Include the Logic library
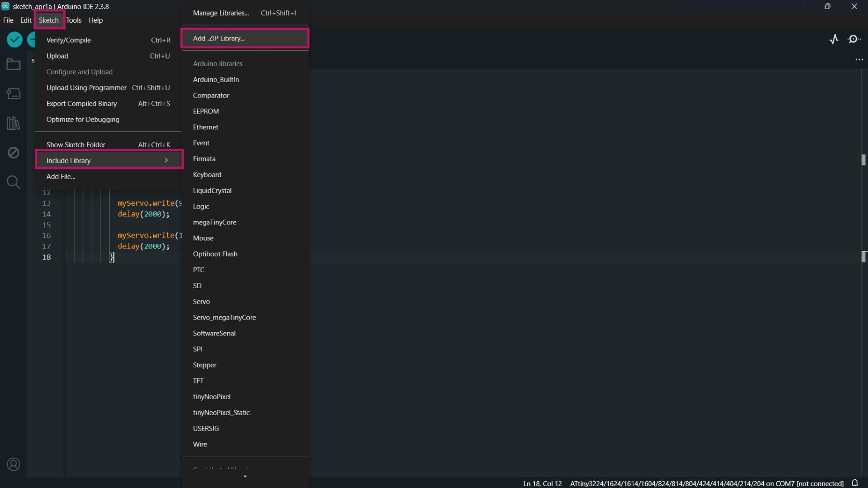Viewport: 868px width, 488px height. [245, 207]
